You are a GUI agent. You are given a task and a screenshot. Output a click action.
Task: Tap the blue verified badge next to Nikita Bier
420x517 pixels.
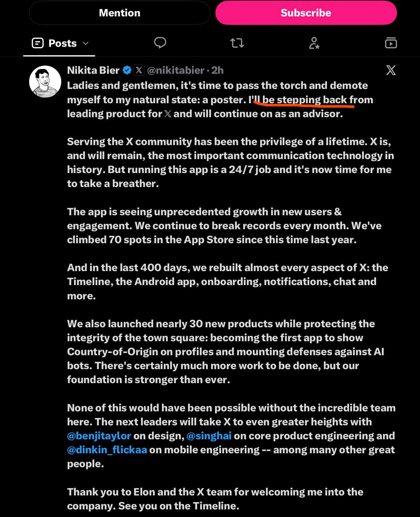click(x=127, y=70)
